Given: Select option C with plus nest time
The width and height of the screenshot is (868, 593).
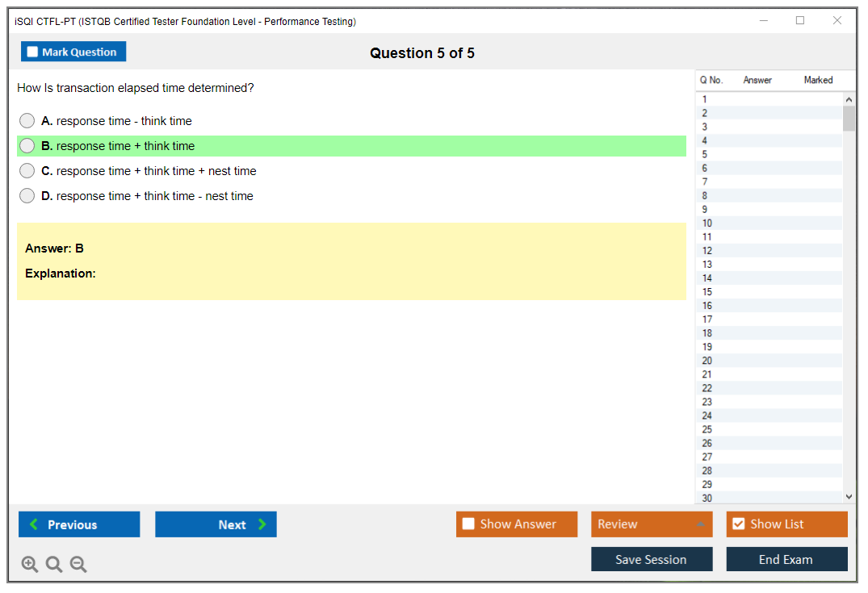Looking at the screenshot, I should [27, 171].
